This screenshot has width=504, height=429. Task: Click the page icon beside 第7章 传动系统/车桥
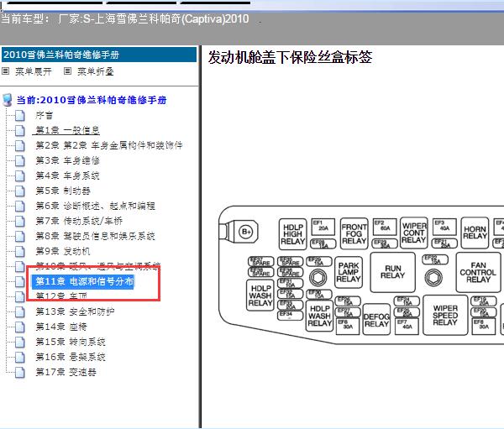click(20, 221)
